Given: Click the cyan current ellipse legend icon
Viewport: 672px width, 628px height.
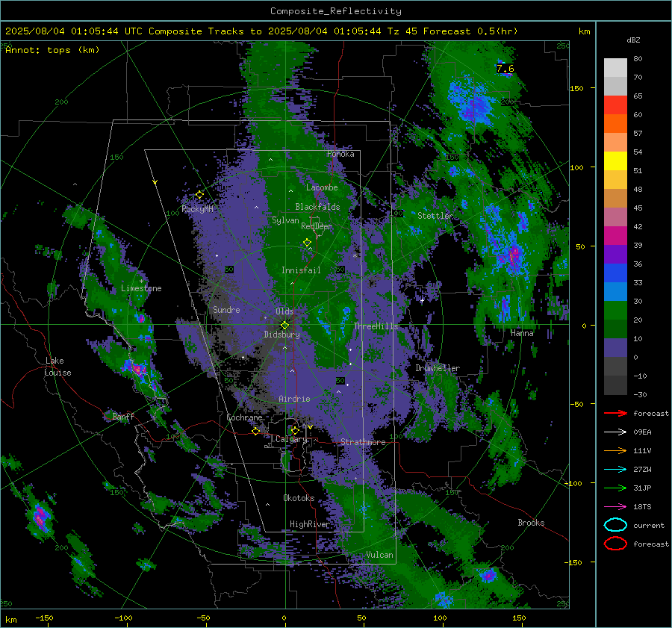Looking at the screenshot, I should pyautogui.click(x=615, y=525).
